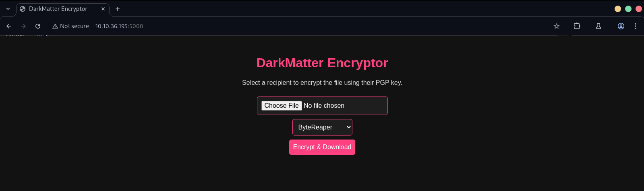Open a new tab with plus button
644x191 pixels.
118,9
